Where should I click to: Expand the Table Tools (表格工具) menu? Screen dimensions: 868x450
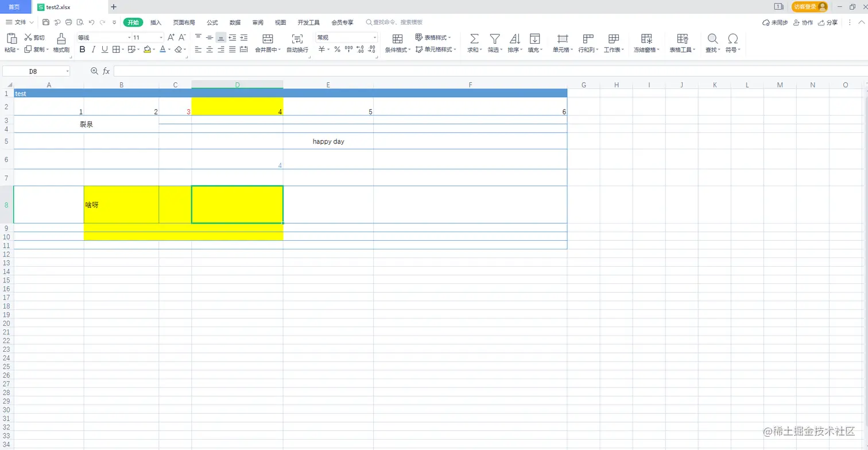click(683, 49)
